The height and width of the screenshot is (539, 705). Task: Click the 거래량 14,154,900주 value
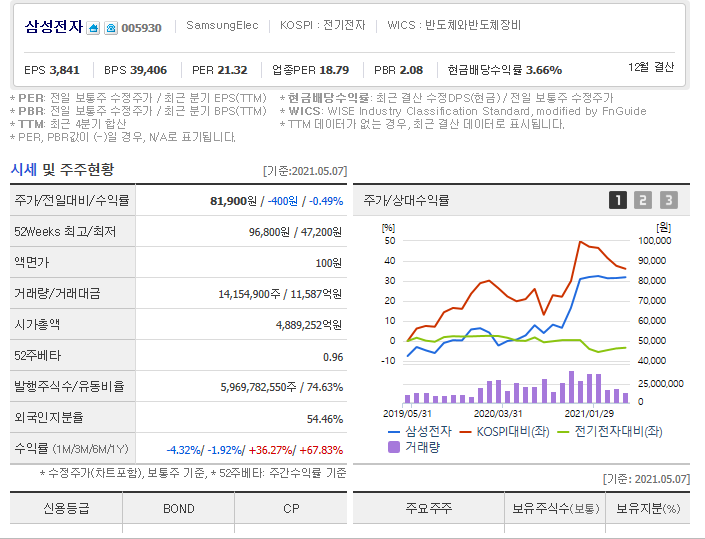coord(249,294)
